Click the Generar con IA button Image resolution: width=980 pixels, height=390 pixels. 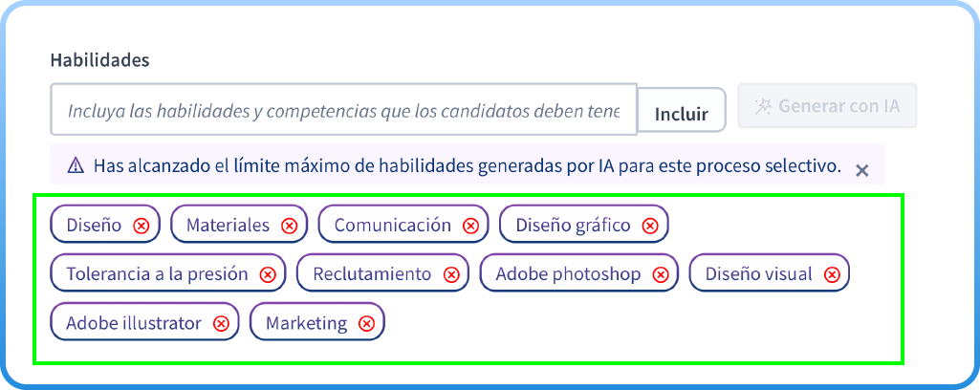click(x=827, y=106)
